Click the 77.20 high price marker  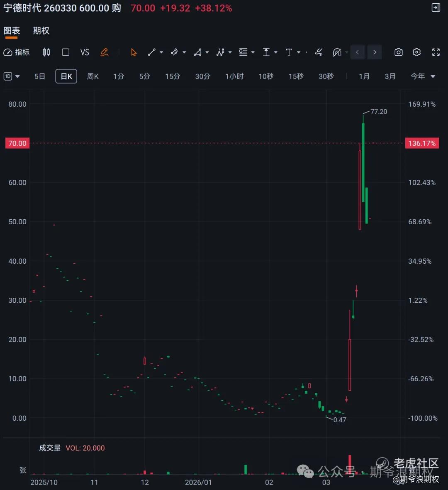click(x=379, y=112)
